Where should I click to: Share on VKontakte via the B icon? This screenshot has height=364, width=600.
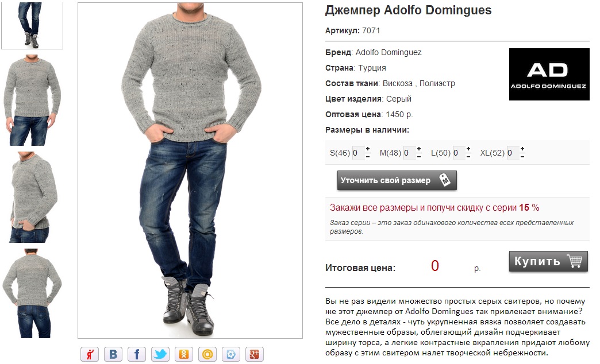(x=113, y=354)
